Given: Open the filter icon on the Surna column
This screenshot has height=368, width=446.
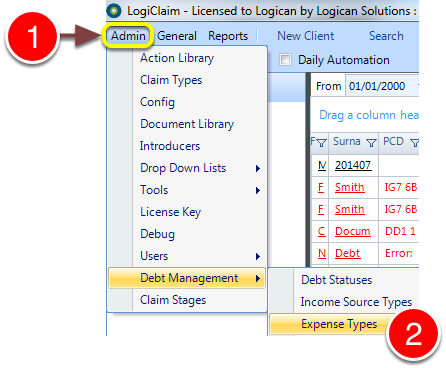Looking at the screenshot, I should coord(371,143).
